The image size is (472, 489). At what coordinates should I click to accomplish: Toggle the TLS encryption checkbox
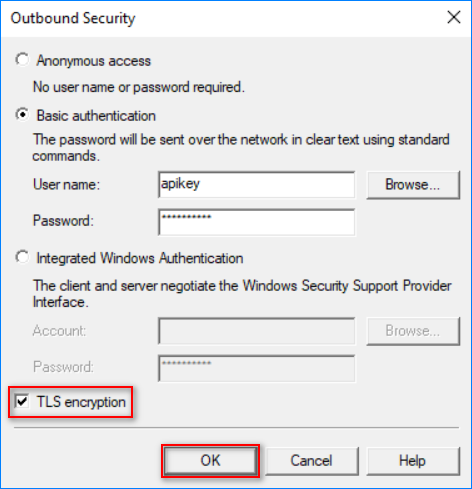click(22, 401)
